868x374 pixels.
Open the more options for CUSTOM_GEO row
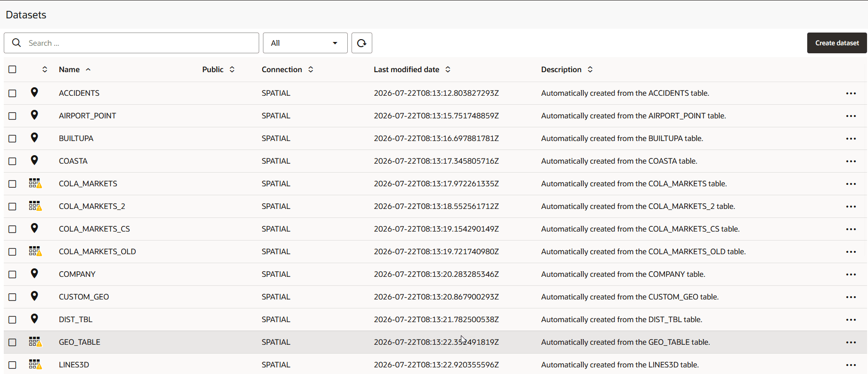[851, 297]
